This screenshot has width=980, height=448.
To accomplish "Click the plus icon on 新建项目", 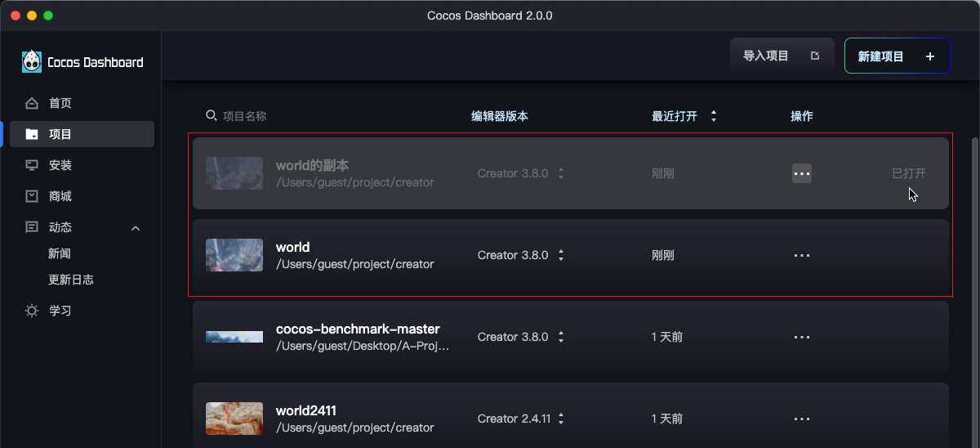I will pos(929,56).
